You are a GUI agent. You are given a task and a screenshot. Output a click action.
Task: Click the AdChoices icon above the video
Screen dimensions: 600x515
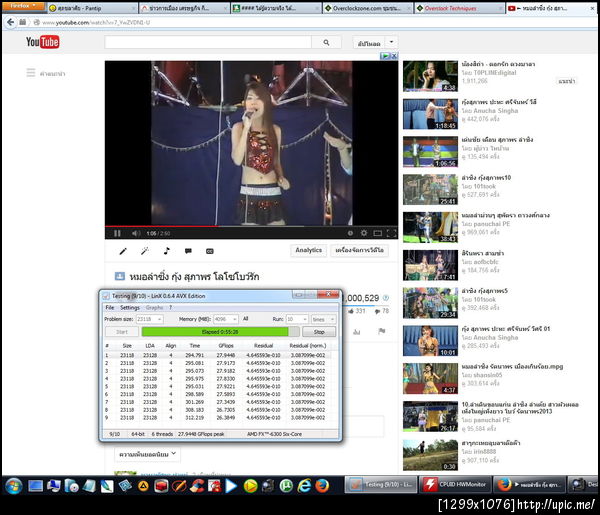[x=385, y=56]
